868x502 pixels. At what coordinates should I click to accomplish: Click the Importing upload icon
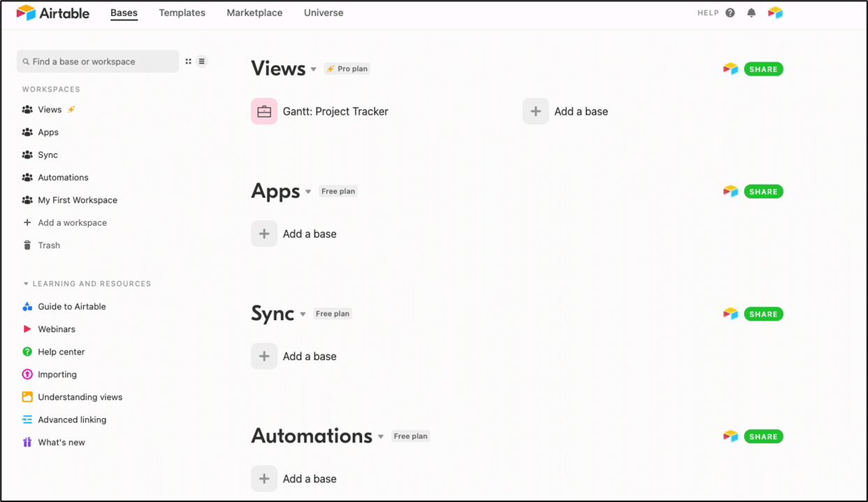click(27, 374)
